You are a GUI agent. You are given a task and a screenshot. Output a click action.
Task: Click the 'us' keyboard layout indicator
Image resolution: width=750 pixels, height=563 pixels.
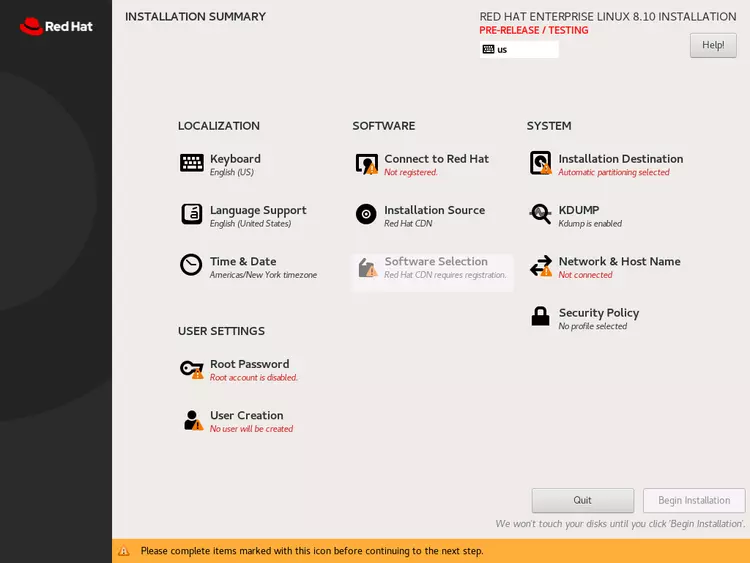[518, 49]
